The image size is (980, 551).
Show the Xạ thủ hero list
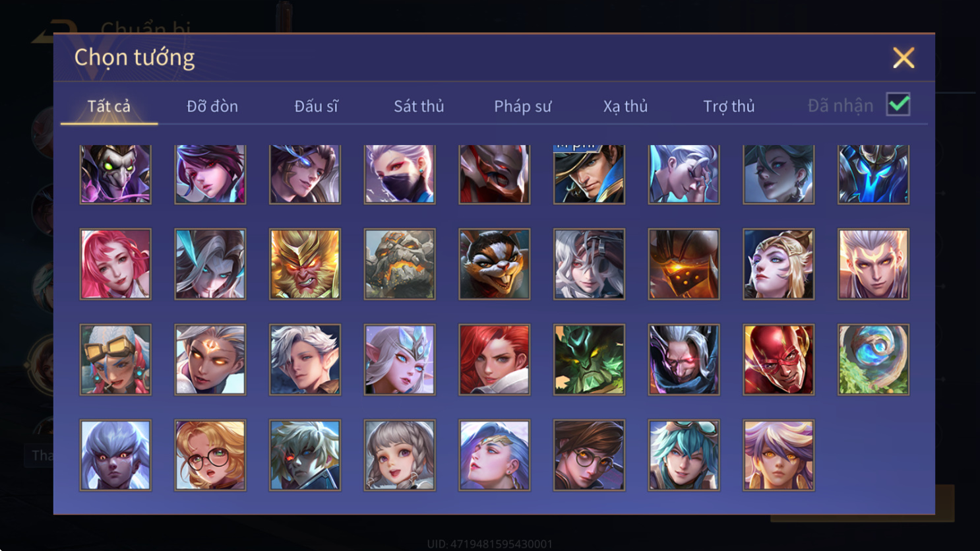(x=625, y=106)
